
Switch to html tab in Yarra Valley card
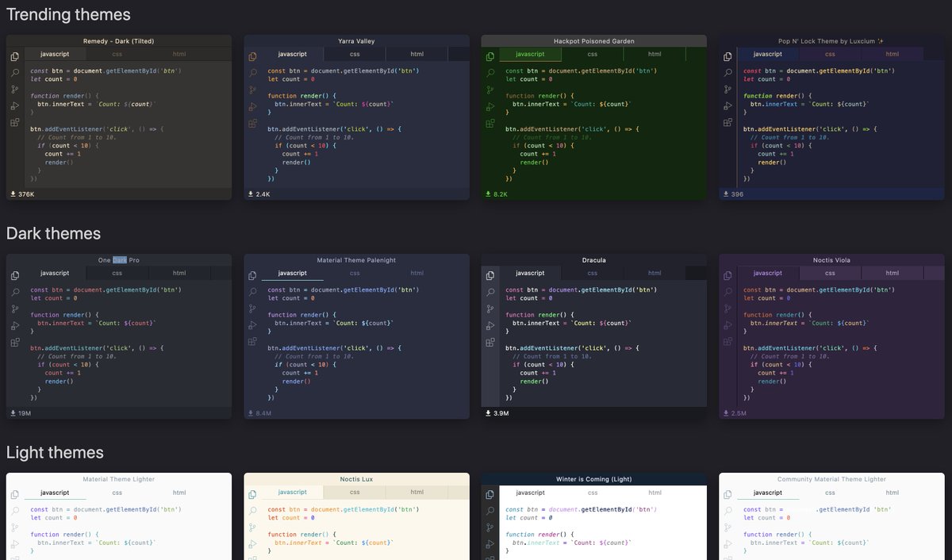(x=417, y=54)
